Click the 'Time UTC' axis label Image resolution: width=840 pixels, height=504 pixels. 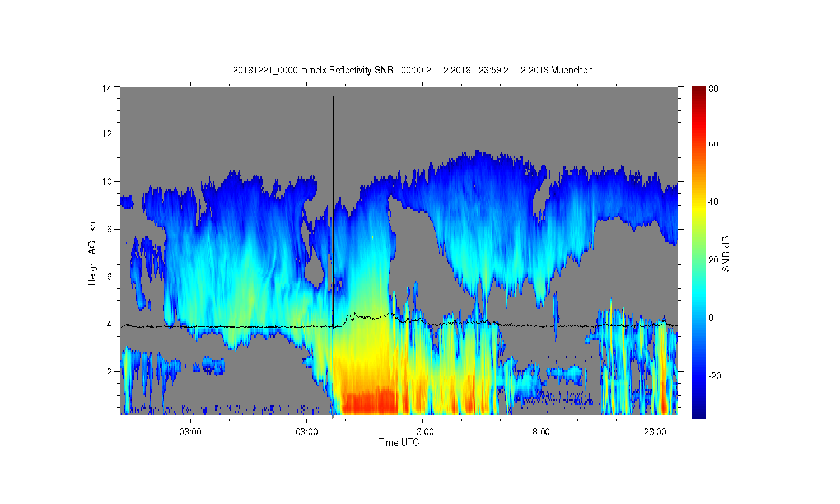click(399, 442)
